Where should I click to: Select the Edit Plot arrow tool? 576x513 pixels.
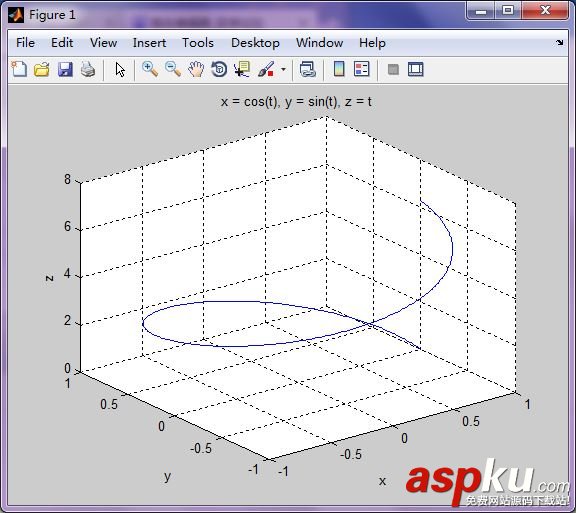pyautogui.click(x=120, y=69)
